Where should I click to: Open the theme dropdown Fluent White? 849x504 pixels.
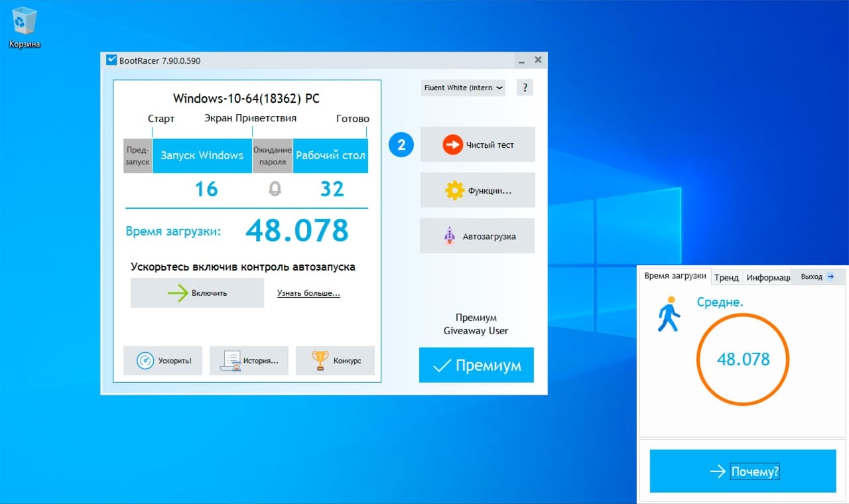(x=463, y=88)
